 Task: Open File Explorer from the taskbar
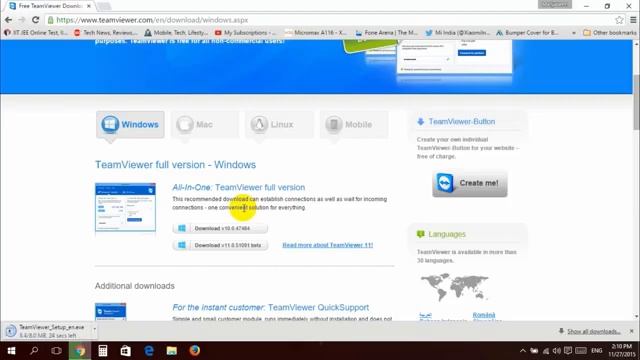pyautogui.click(x=172, y=351)
